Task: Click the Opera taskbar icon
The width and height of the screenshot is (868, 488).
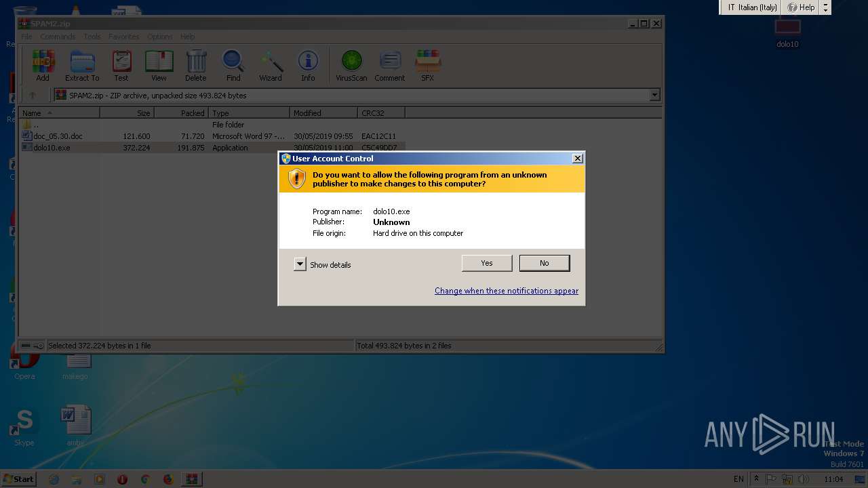Action: click(122, 479)
